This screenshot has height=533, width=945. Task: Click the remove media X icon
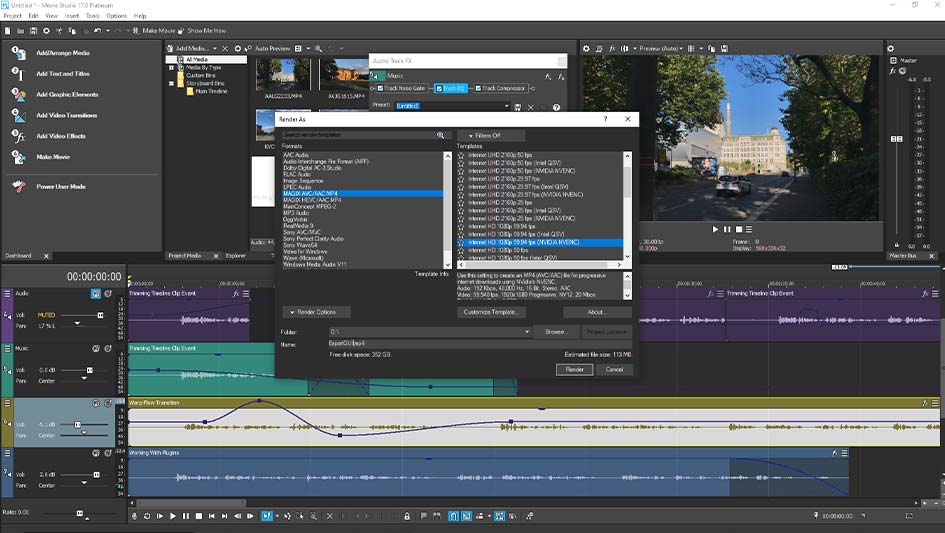pyautogui.click(x=225, y=48)
